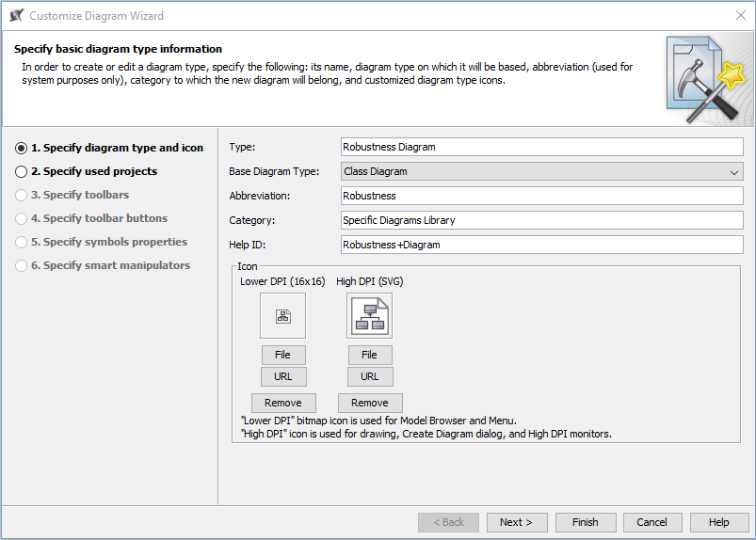Select step 2 Specify used projects
Image resolution: width=756 pixels, height=540 pixels.
pos(22,171)
